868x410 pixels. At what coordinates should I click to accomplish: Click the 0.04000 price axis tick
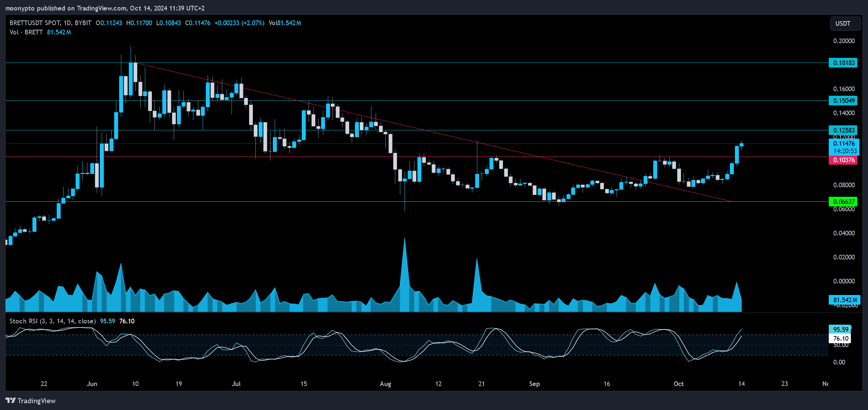844,233
